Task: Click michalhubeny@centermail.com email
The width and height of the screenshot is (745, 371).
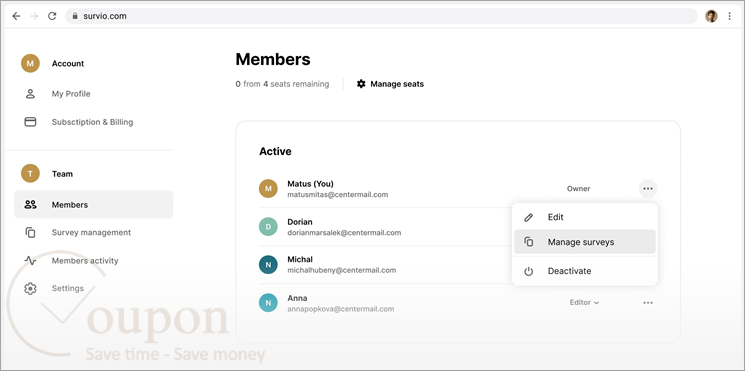Action: pyautogui.click(x=342, y=270)
